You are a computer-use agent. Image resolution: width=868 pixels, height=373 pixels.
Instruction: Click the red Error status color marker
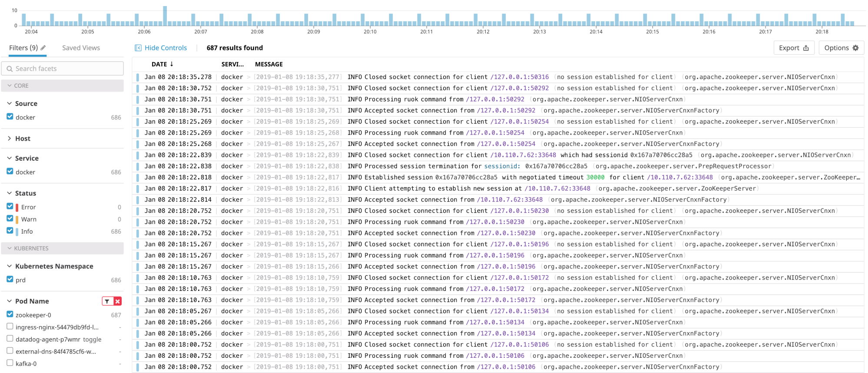17,208
